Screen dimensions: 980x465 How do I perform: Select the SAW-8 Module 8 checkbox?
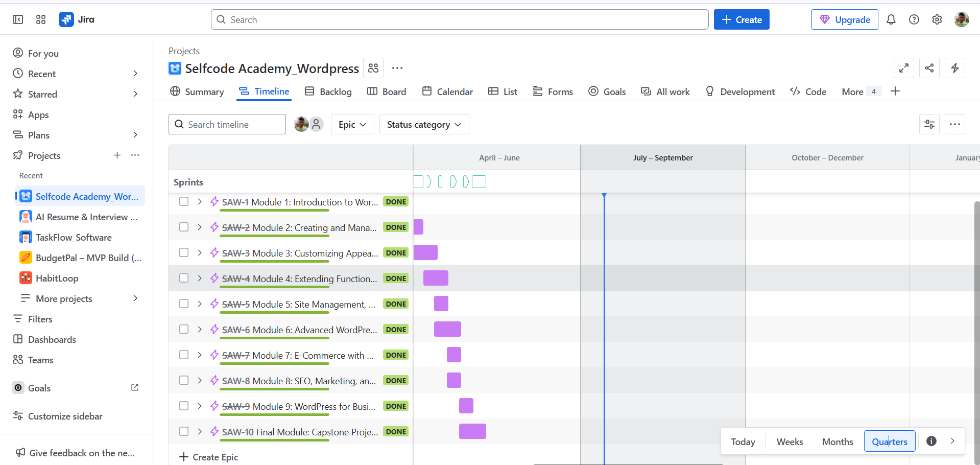[x=184, y=380]
